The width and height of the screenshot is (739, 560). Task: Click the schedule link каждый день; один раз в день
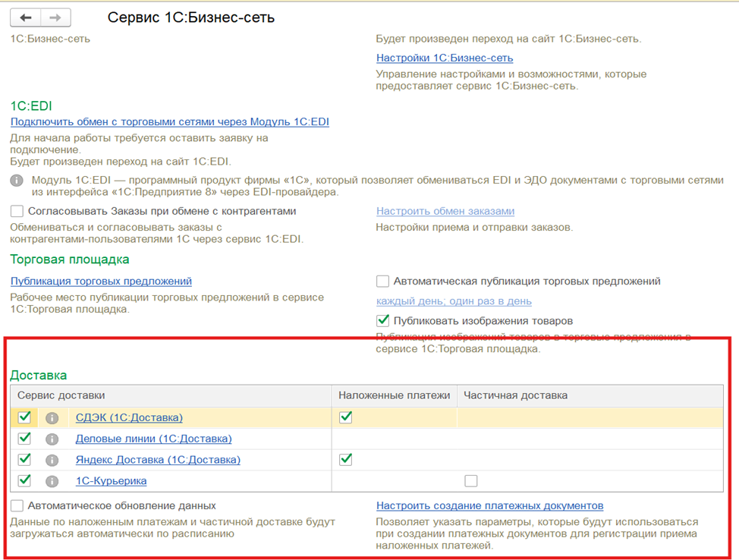454,300
